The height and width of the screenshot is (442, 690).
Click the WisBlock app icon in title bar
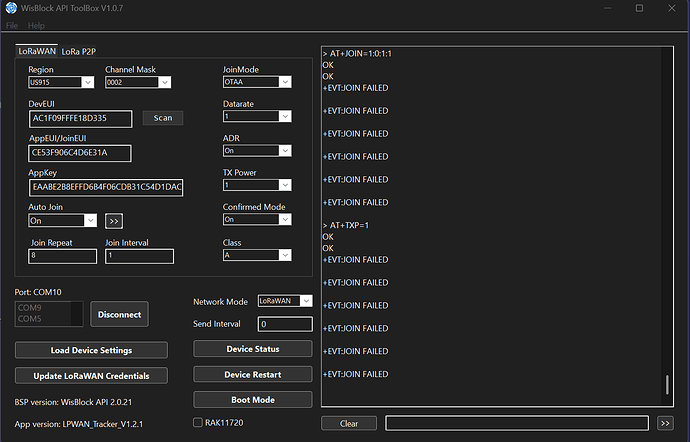pyautogui.click(x=11, y=8)
